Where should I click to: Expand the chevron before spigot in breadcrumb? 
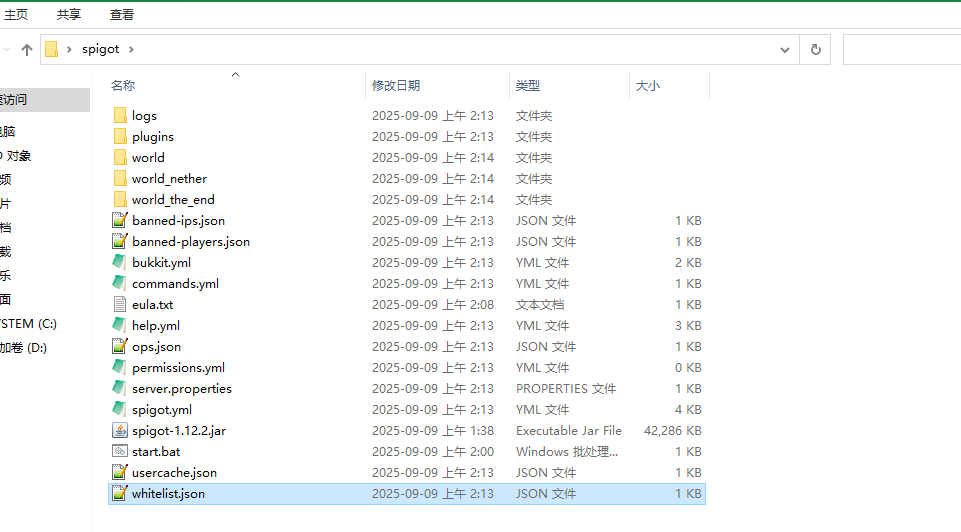pyautogui.click(x=69, y=49)
